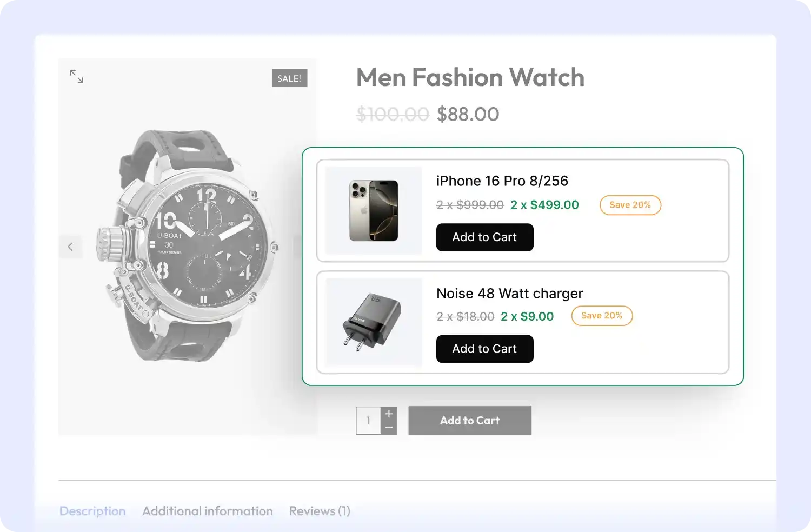The height and width of the screenshot is (532, 811).
Task: Add the Men Fashion Watch to cart
Action: click(469, 421)
